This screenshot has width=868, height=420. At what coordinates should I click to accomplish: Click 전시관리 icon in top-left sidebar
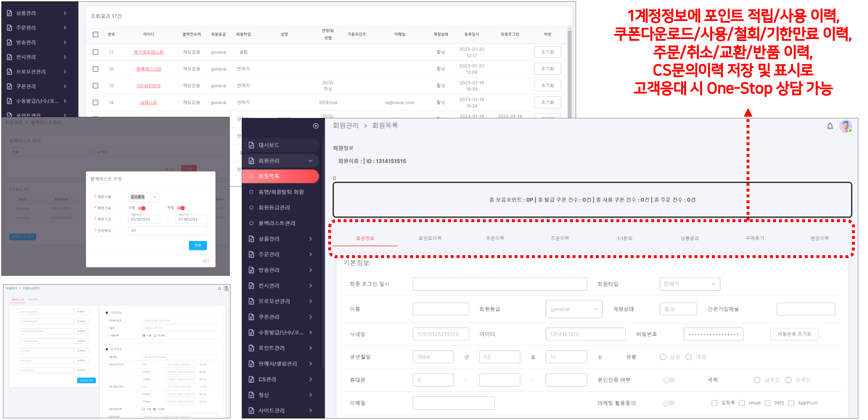click(x=9, y=57)
